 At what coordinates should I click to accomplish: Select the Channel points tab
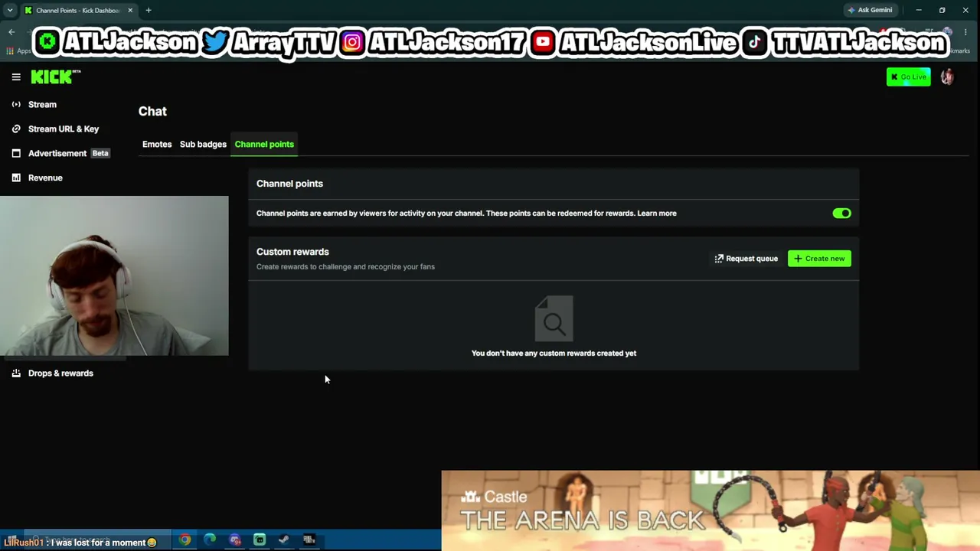(x=264, y=145)
